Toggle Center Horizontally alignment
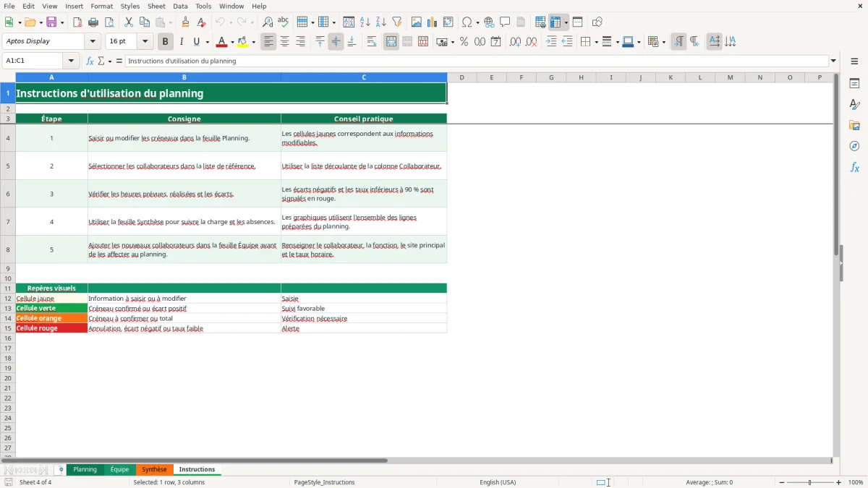The width and height of the screenshot is (868, 488). tap(285, 42)
